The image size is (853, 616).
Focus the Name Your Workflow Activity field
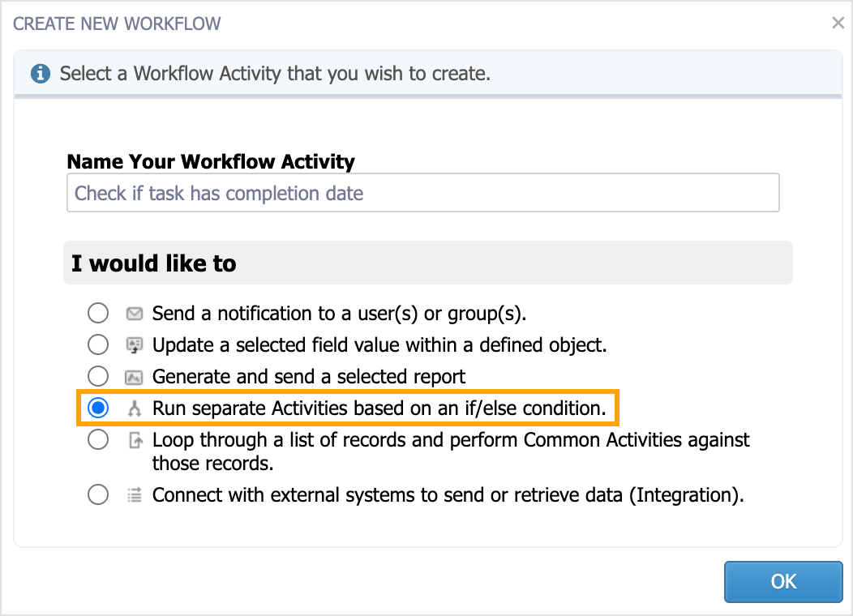click(422, 193)
